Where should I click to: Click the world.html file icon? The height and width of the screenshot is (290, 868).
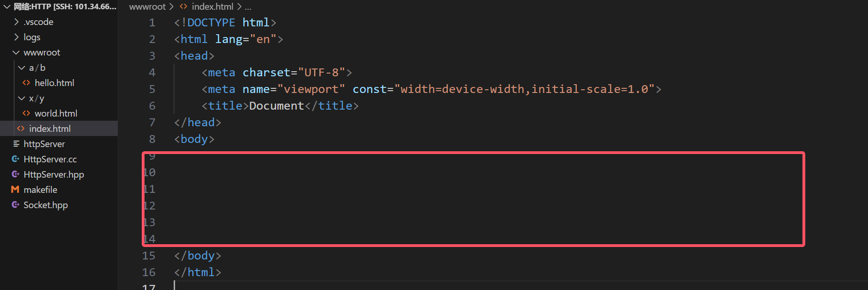point(26,113)
